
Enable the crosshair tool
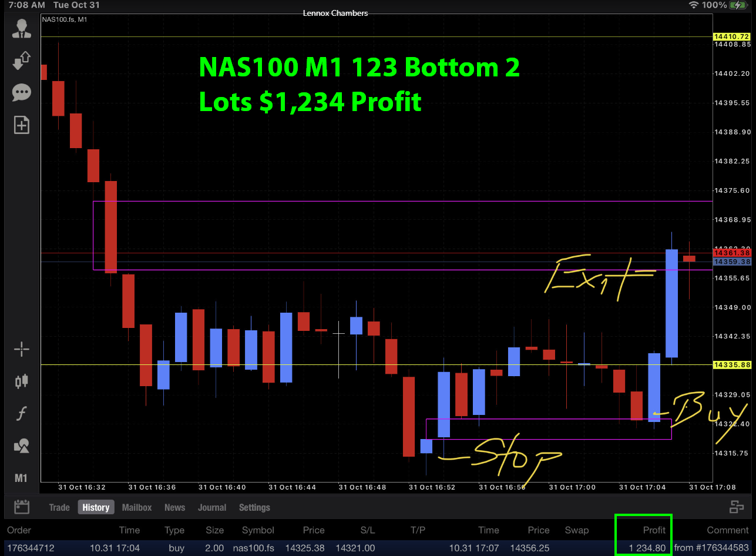coord(21,349)
